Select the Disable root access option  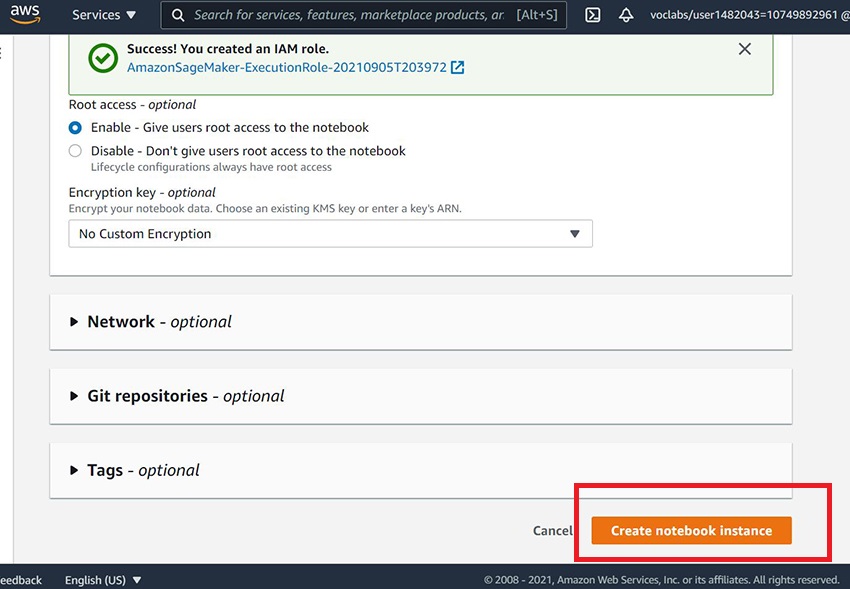pyautogui.click(x=76, y=150)
